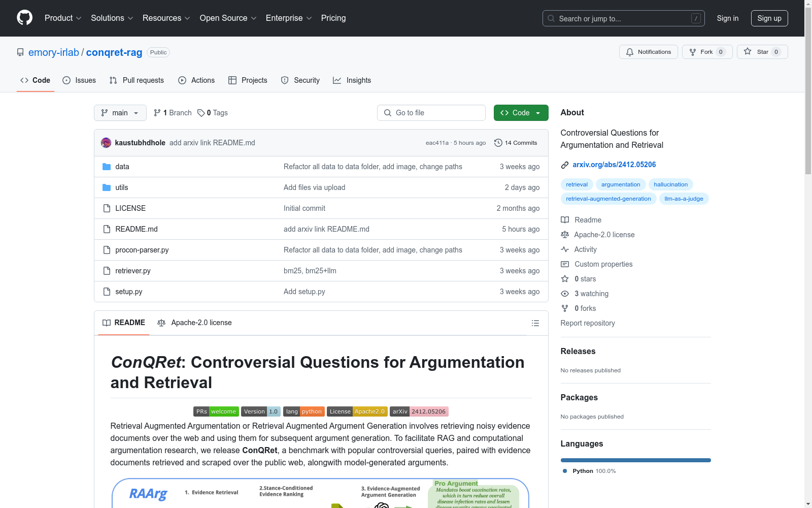
Task: Click the retrieval topic tag
Action: pos(577,184)
